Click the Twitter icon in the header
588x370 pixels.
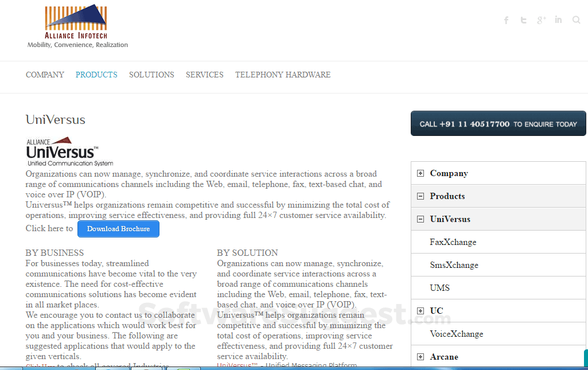523,20
